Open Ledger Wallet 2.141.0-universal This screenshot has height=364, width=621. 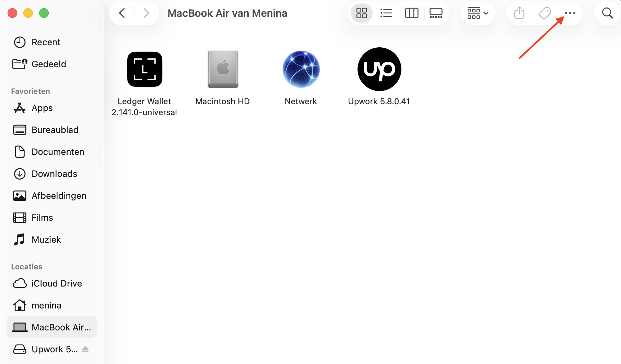(144, 69)
